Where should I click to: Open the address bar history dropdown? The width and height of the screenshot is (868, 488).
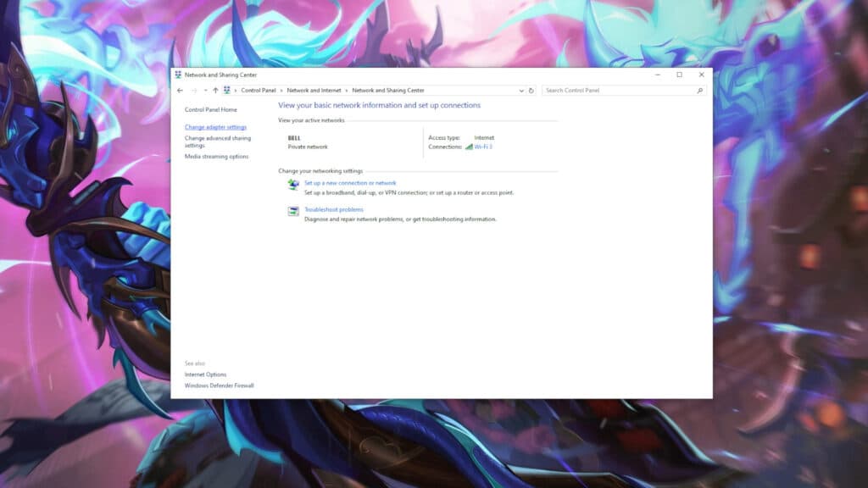click(x=520, y=91)
